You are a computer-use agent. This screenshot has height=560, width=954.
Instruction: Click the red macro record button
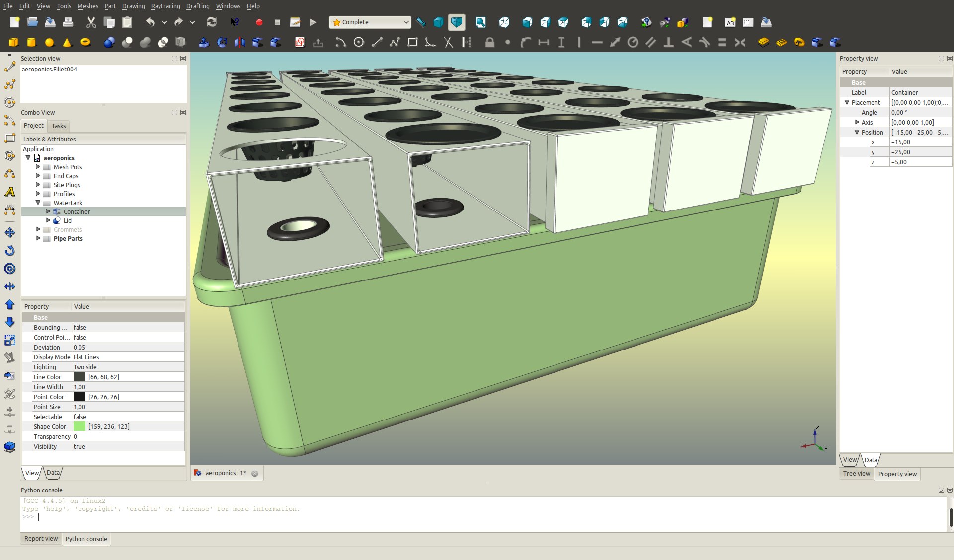[259, 22]
